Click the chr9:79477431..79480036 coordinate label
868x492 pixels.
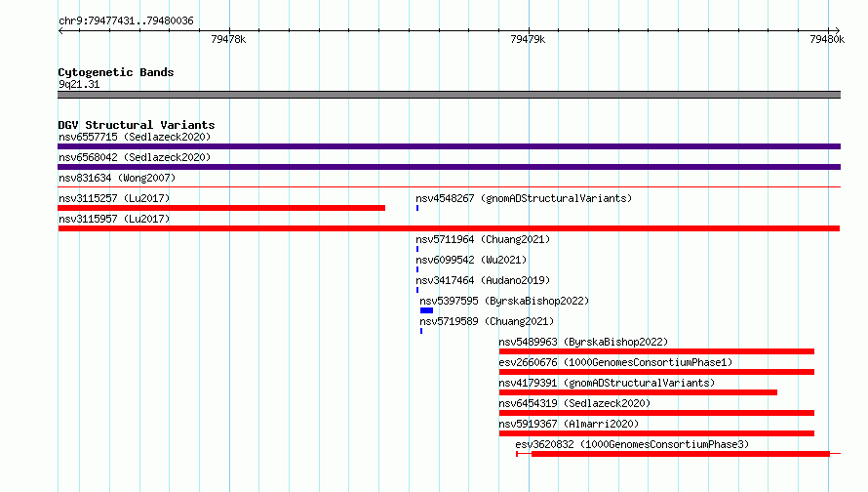126,20
